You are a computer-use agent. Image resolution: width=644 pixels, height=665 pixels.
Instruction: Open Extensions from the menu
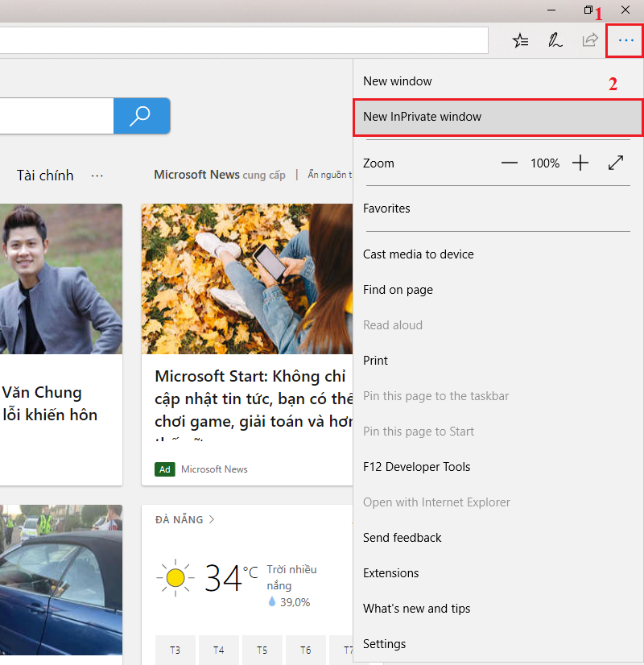coord(390,573)
